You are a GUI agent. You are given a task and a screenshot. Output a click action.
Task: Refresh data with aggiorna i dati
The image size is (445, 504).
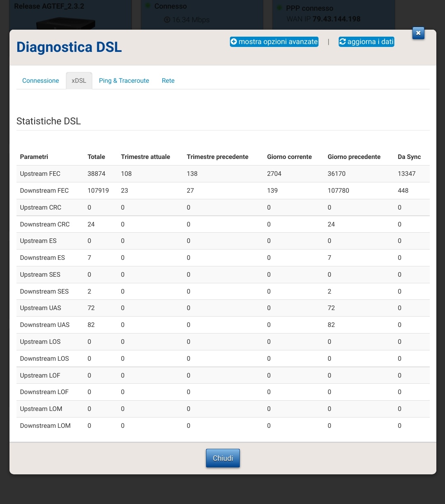[x=366, y=42]
